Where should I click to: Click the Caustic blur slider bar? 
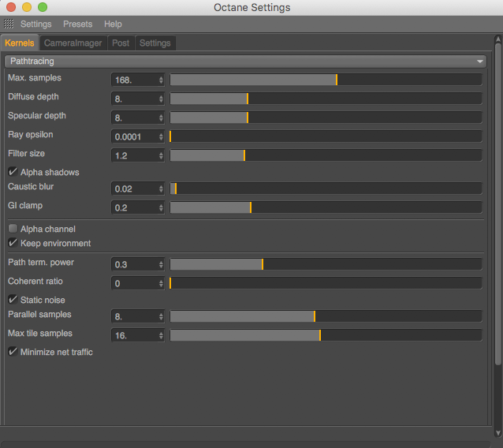click(326, 189)
